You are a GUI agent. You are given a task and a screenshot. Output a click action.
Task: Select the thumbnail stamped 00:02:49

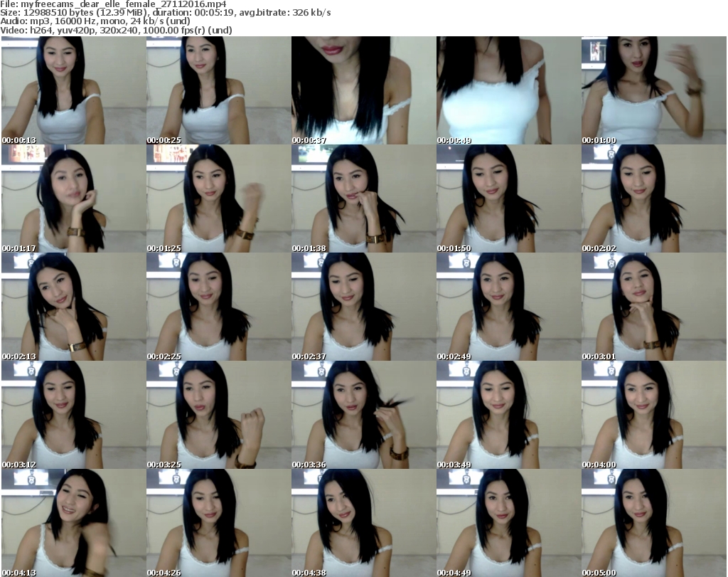(509, 307)
